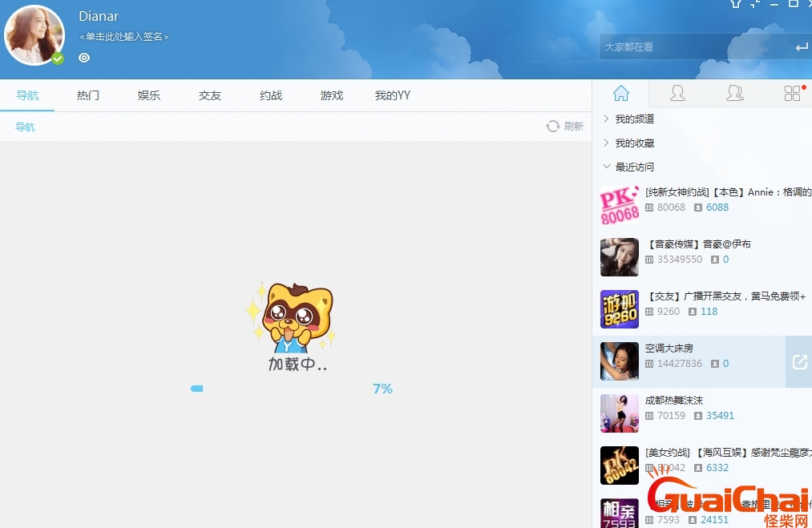This screenshot has width=812, height=528.
Task: Open Dianar's profile avatar
Action: (34, 35)
